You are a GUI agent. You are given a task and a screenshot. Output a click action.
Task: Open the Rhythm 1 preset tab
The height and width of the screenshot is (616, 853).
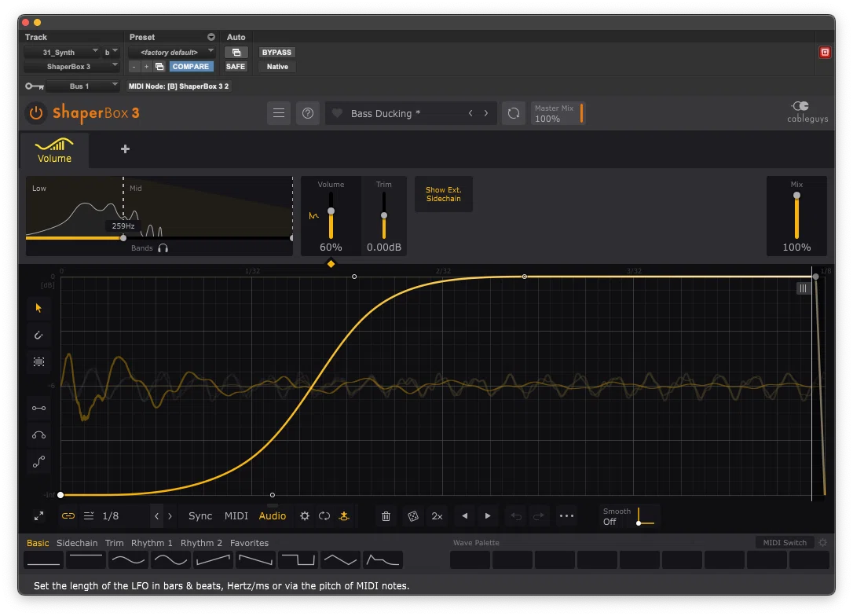pos(152,543)
